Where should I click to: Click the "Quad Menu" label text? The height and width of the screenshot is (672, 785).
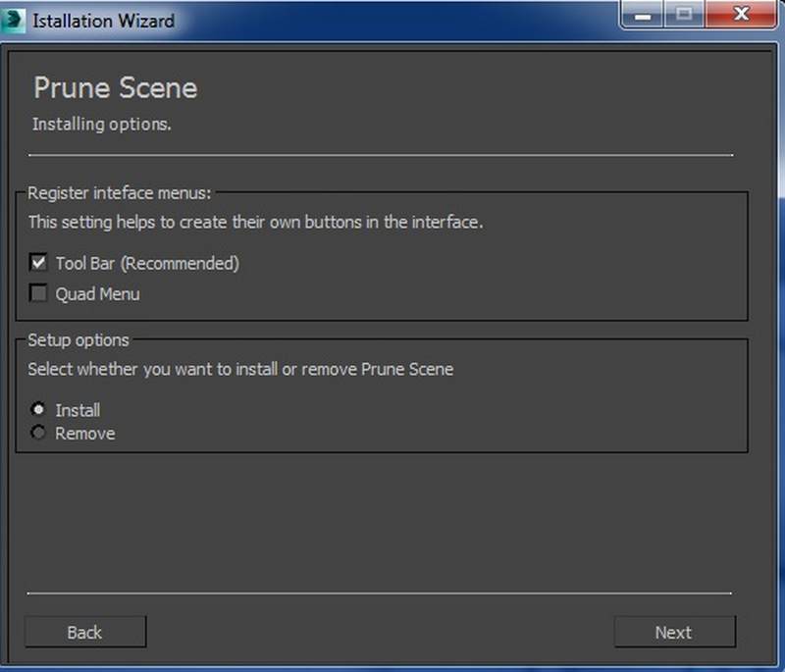97,293
